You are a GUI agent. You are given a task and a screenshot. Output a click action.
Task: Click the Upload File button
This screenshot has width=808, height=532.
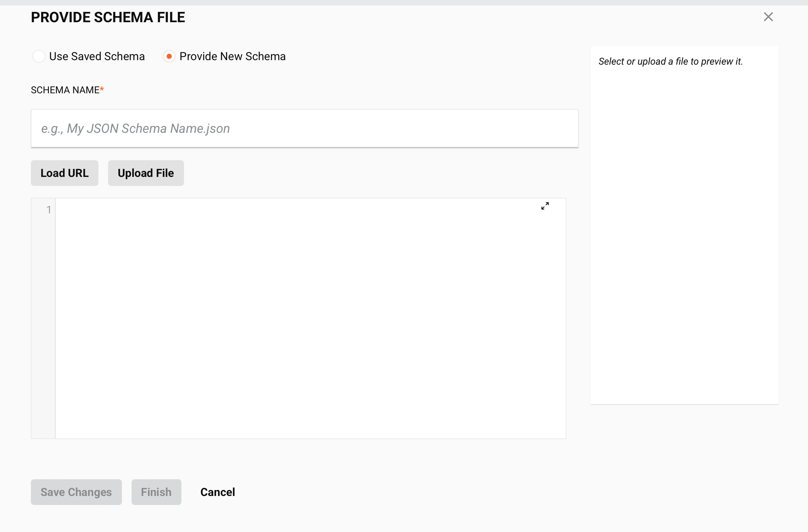click(145, 173)
